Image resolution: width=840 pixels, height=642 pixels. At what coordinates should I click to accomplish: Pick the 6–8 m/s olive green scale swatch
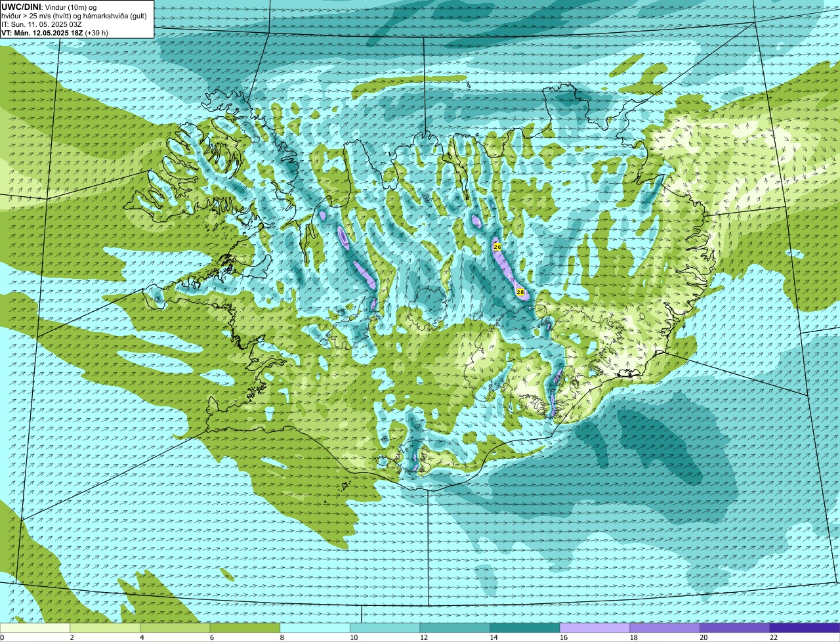tap(245, 628)
